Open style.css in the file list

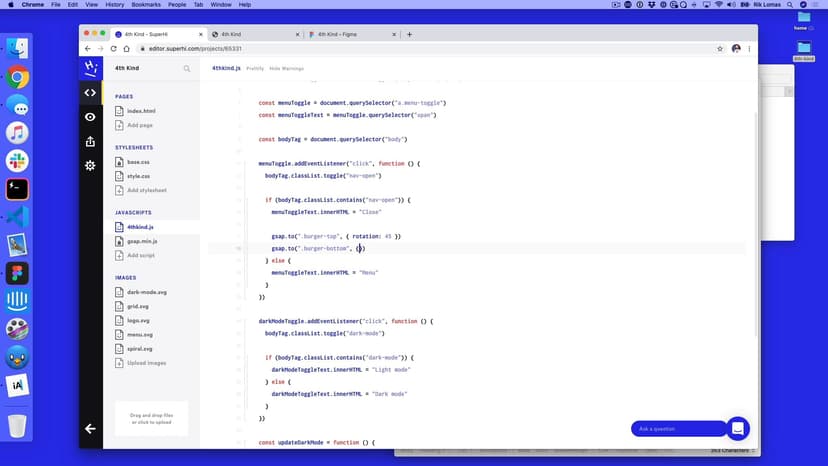tap(138, 176)
